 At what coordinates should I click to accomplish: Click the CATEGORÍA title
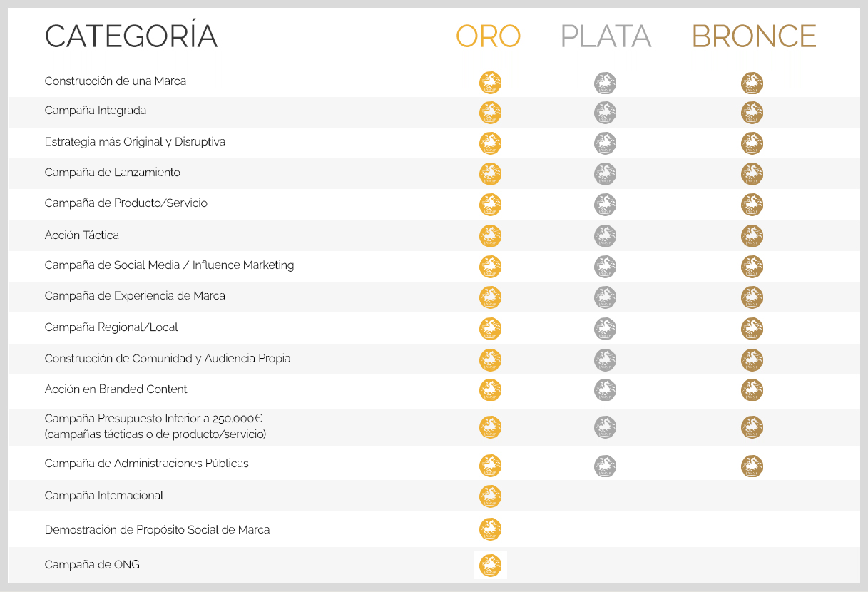click(131, 36)
